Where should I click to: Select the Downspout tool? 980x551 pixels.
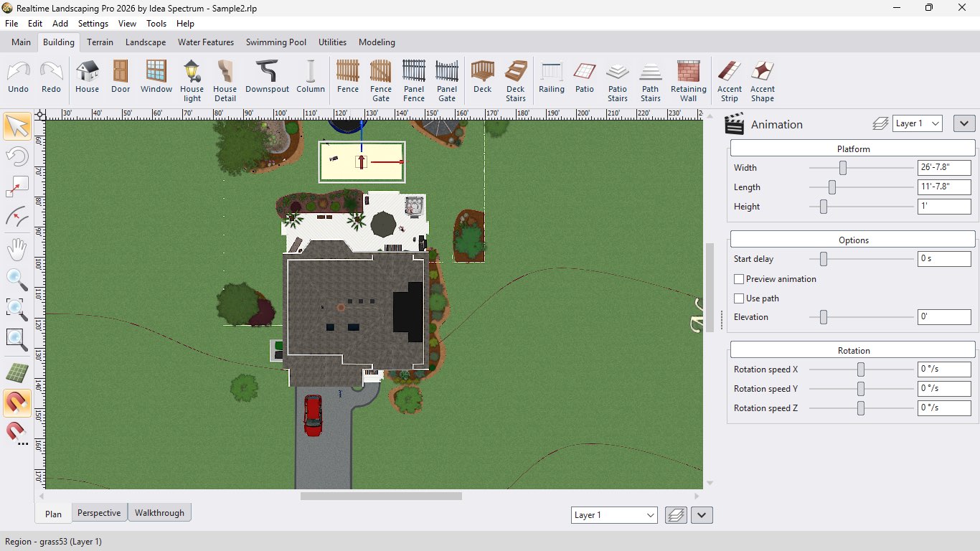(267, 77)
